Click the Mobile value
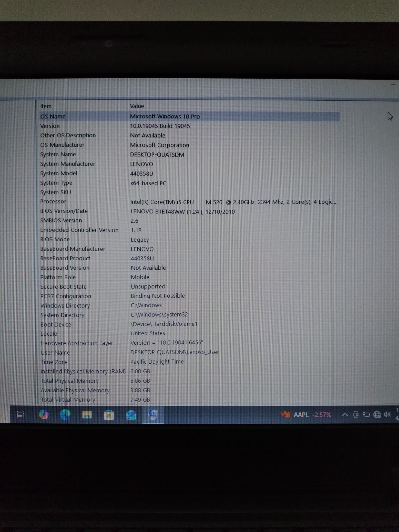This screenshot has height=532, width=399. click(140, 277)
